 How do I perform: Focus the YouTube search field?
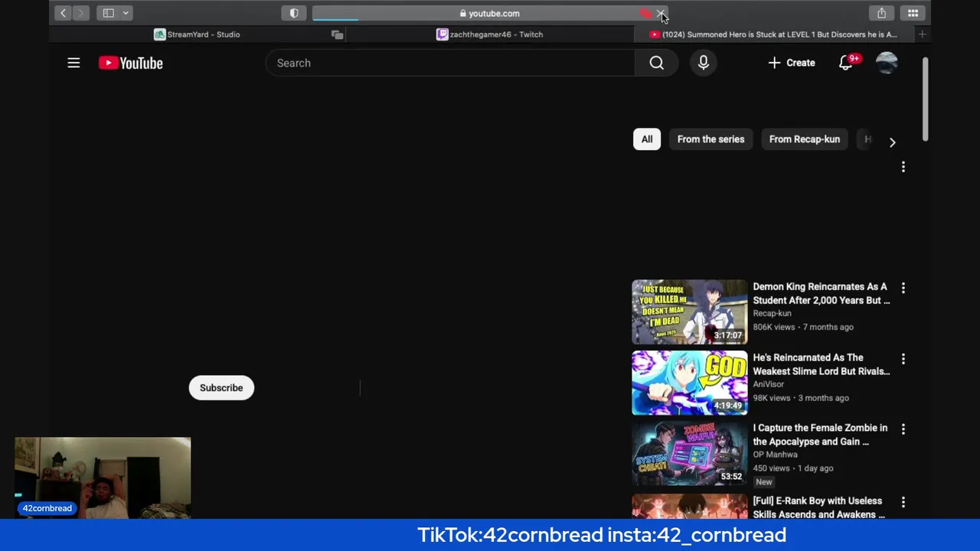click(x=450, y=63)
